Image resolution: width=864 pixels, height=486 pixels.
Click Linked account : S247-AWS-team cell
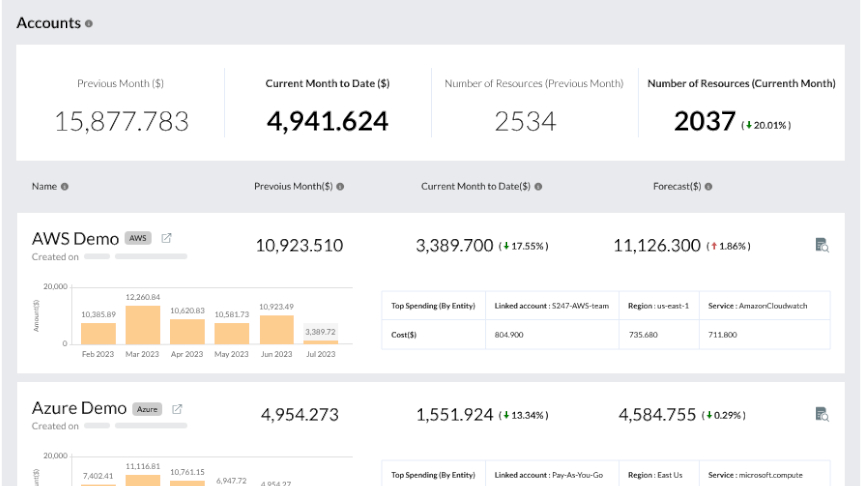[552, 306]
